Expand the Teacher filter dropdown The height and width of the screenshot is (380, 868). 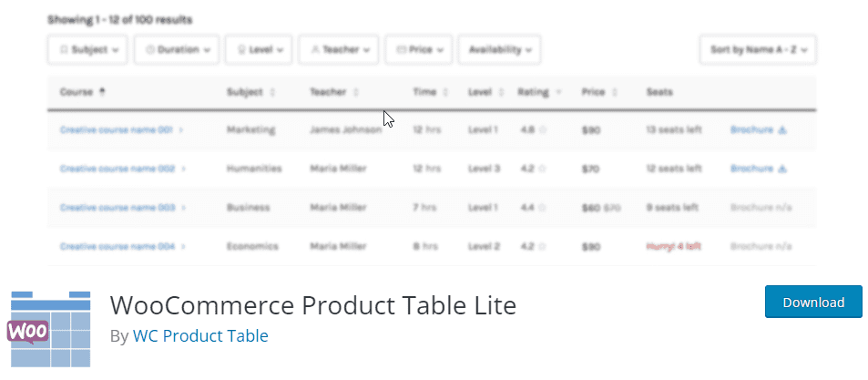(339, 50)
